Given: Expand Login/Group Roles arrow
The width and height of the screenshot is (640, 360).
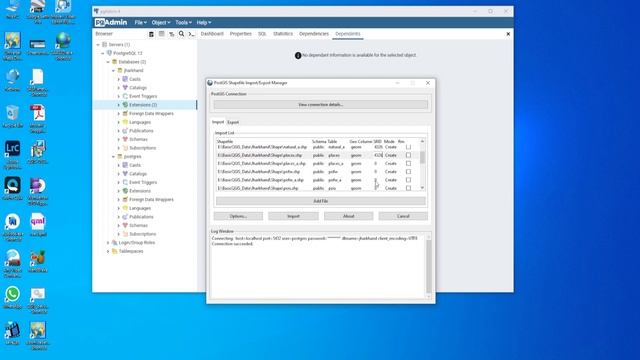Looking at the screenshot, I should (x=108, y=242).
